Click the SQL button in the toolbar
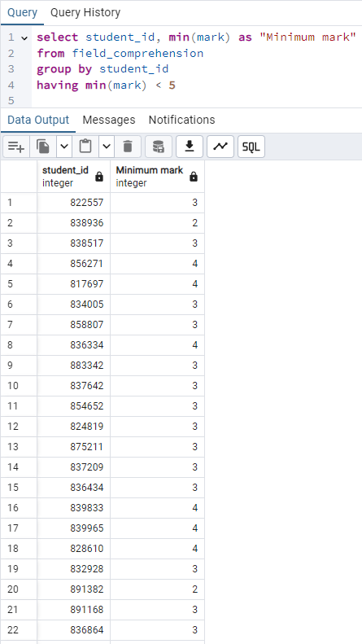This screenshot has width=362, height=644. point(251,147)
